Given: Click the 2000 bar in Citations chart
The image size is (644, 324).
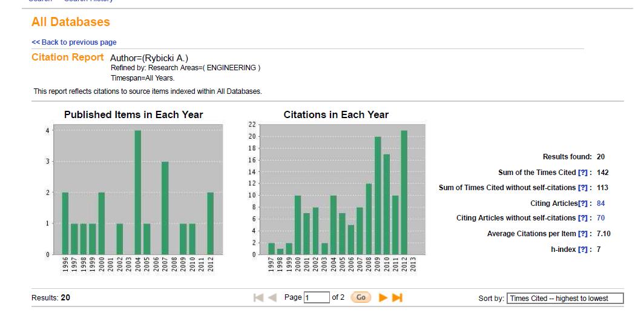Looking at the screenshot, I should pyautogui.click(x=298, y=225).
